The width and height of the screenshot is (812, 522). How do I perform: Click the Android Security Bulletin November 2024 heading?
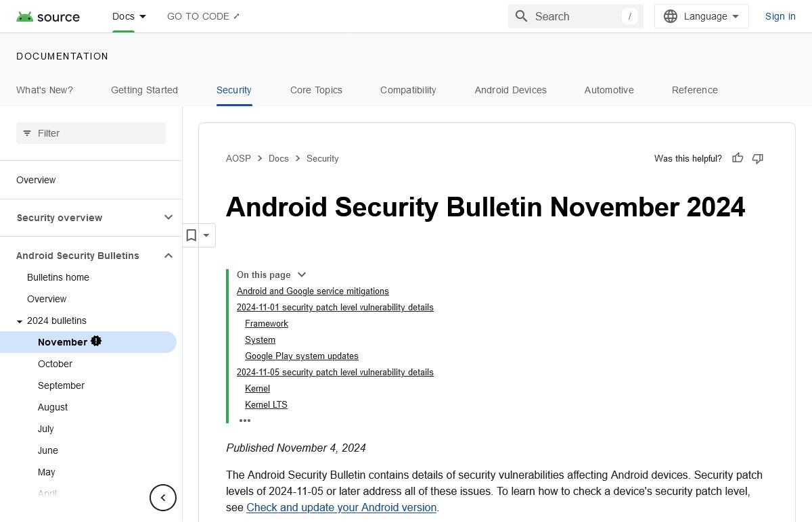[485, 207]
